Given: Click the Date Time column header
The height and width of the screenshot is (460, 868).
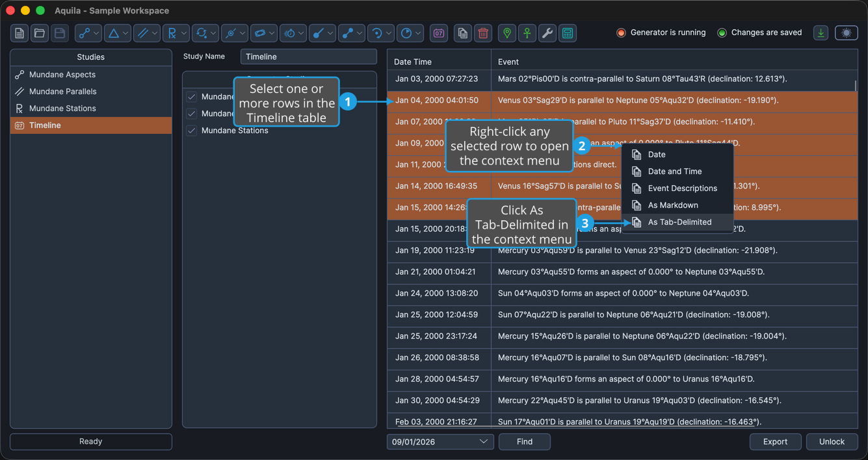Looking at the screenshot, I should [439, 62].
